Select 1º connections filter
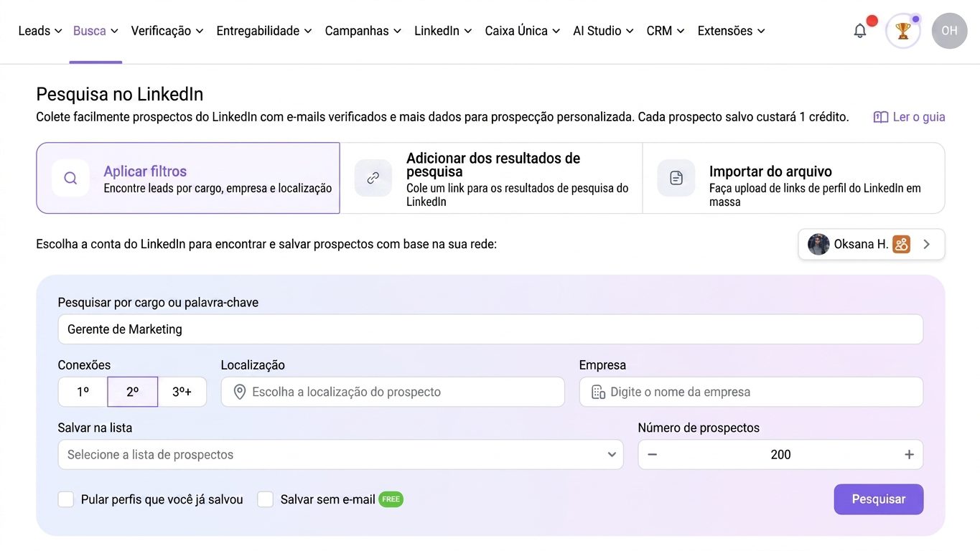Image resolution: width=980 pixels, height=551 pixels. (x=83, y=392)
